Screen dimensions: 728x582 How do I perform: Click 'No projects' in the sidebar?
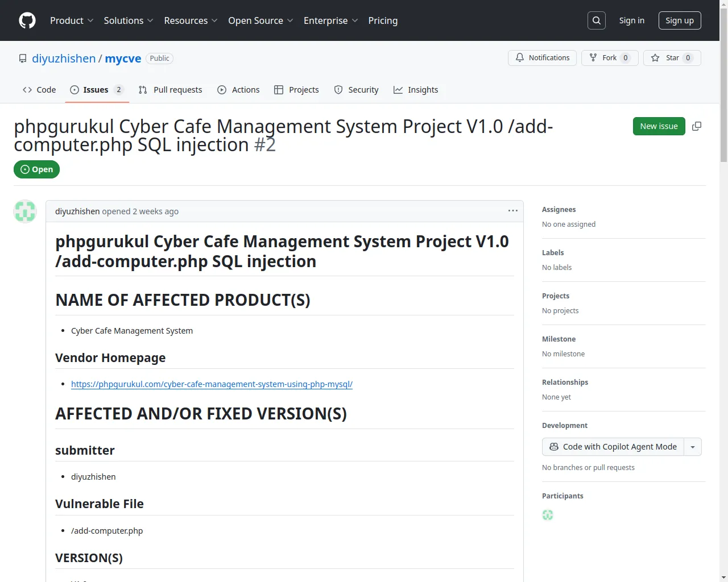[x=560, y=311]
